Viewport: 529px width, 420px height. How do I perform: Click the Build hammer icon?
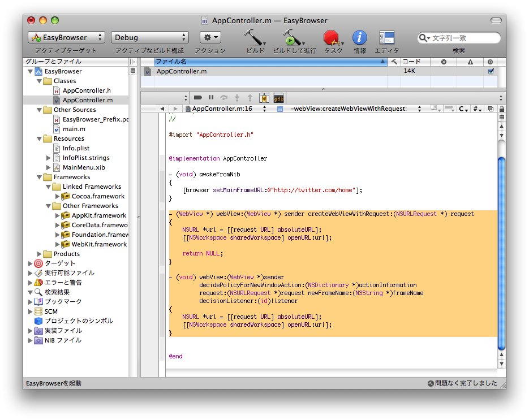[x=254, y=37]
